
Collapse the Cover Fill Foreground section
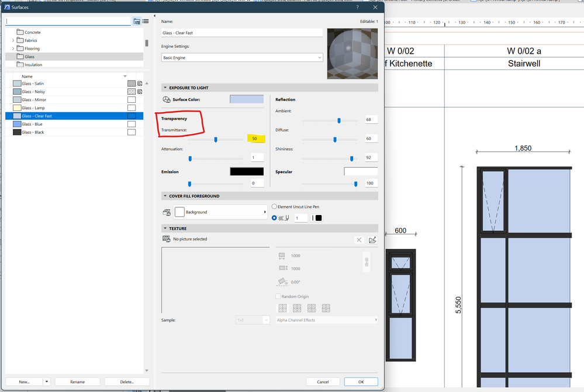pos(165,196)
